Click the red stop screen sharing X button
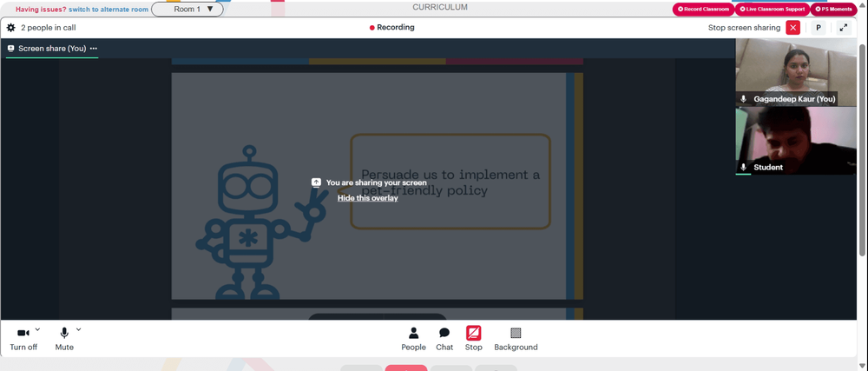 pyautogui.click(x=793, y=28)
